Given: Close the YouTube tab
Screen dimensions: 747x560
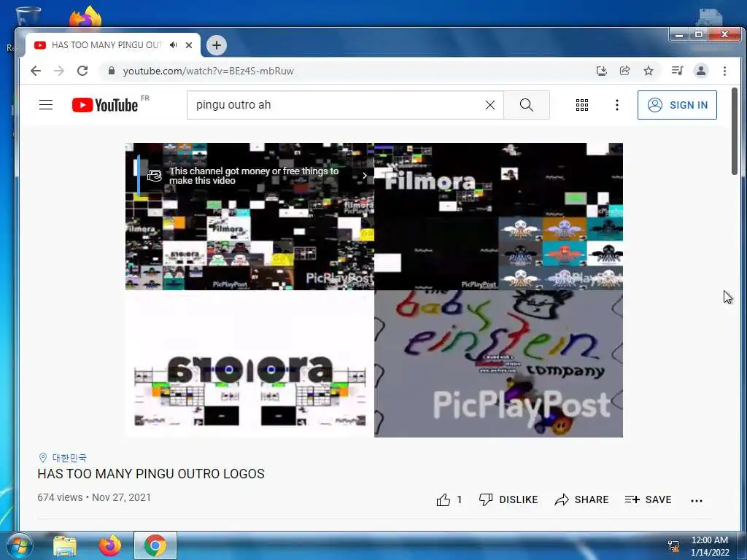Looking at the screenshot, I should point(189,44).
